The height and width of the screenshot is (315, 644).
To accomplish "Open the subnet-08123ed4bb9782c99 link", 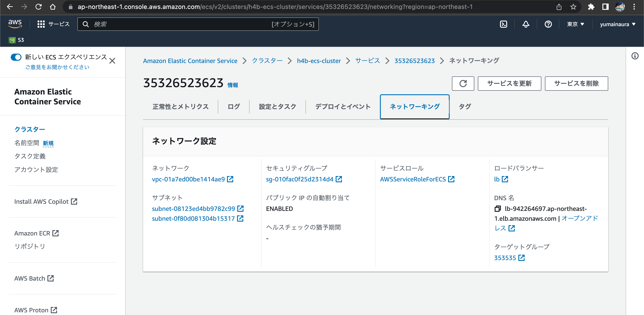I will click(193, 209).
